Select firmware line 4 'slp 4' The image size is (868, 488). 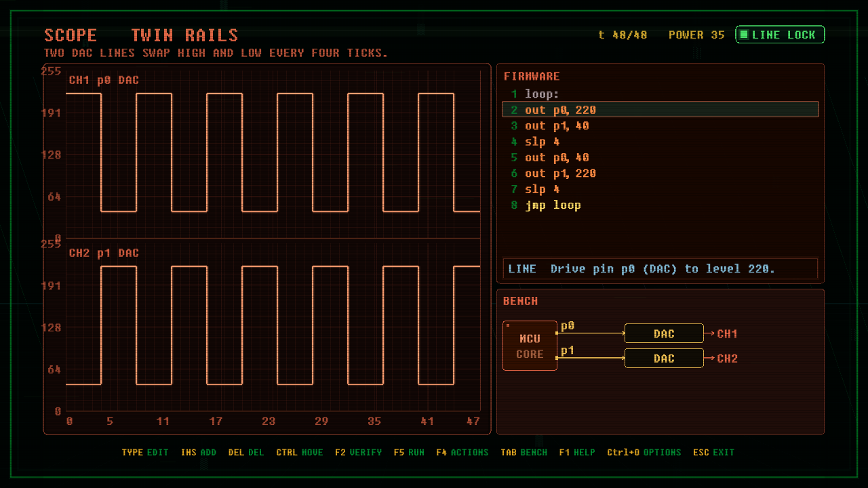pos(660,142)
